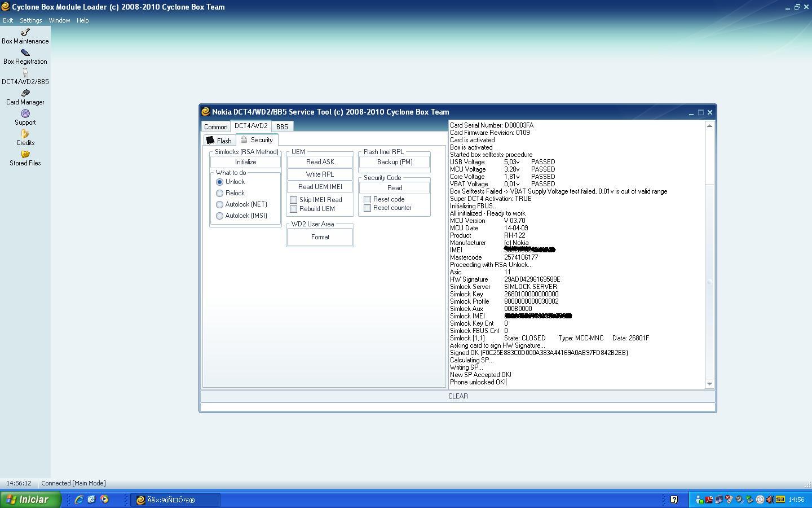Click the Windows Media Player quick launch icon
Image resolution: width=812 pixels, height=508 pixels.
point(104,500)
